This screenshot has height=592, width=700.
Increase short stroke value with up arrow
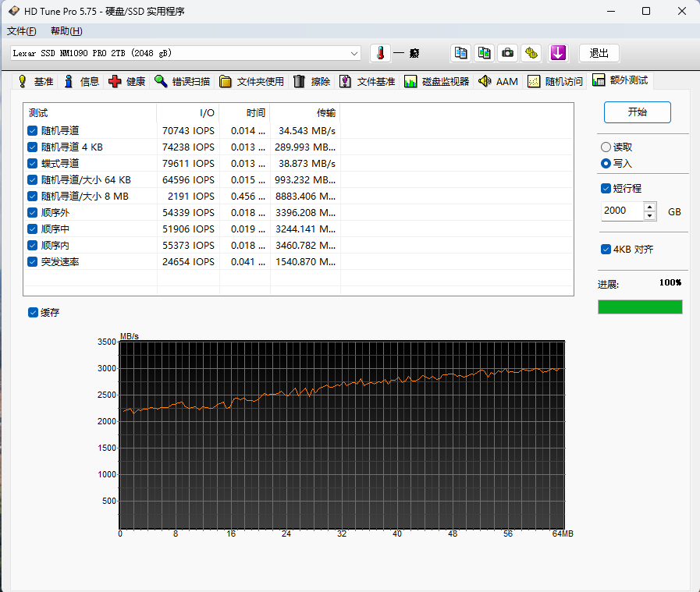tap(650, 207)
